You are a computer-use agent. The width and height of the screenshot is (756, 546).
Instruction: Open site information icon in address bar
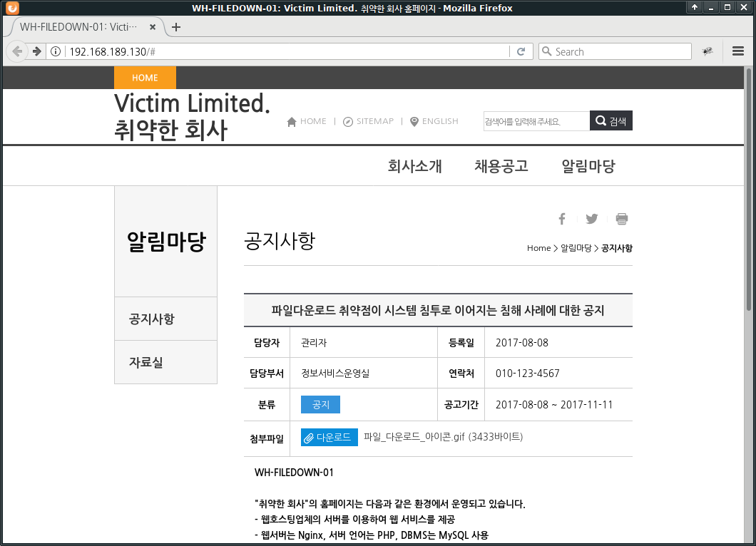coord(56,51)
